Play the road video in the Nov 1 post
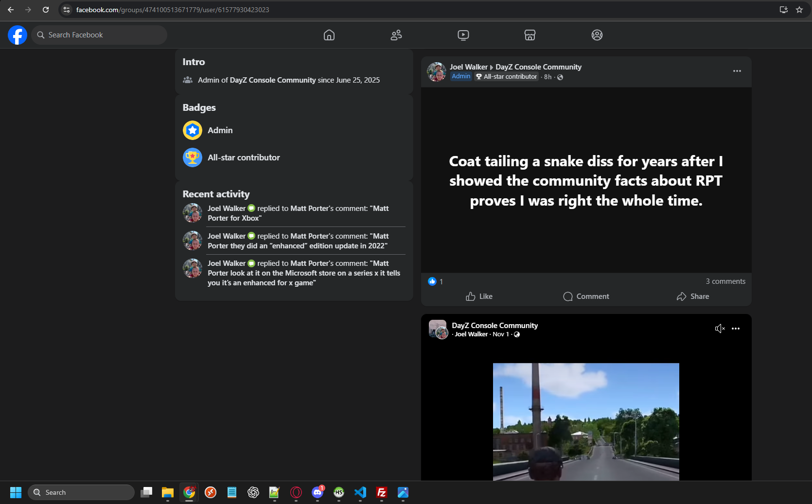 pos(586,422)
